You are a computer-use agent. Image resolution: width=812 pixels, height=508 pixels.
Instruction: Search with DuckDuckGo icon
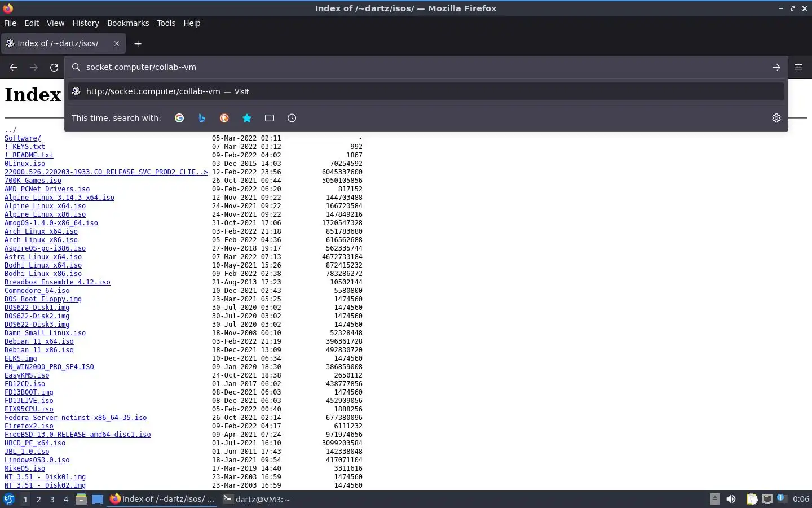pos(224,118)
